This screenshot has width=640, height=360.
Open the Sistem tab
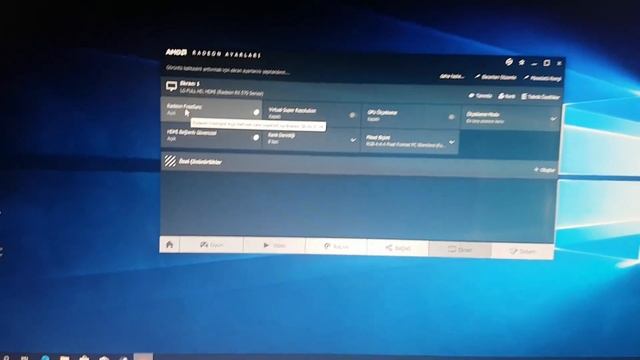522,251
